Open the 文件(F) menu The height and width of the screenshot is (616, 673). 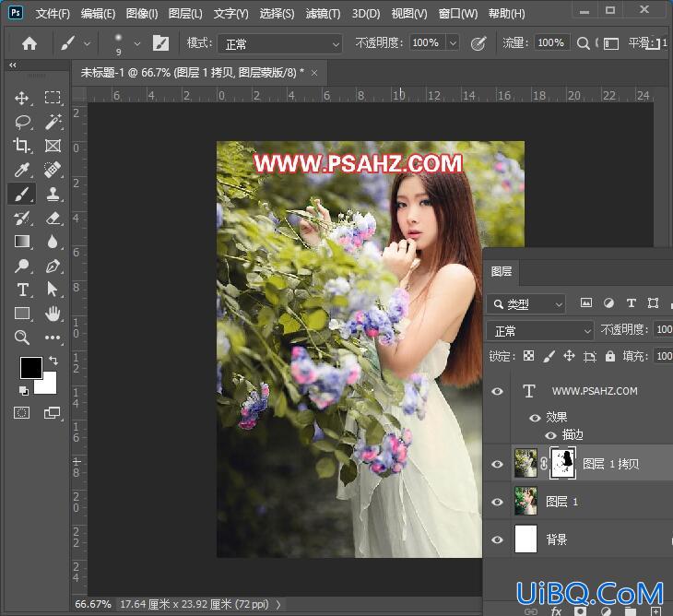[x=53, y=14]
